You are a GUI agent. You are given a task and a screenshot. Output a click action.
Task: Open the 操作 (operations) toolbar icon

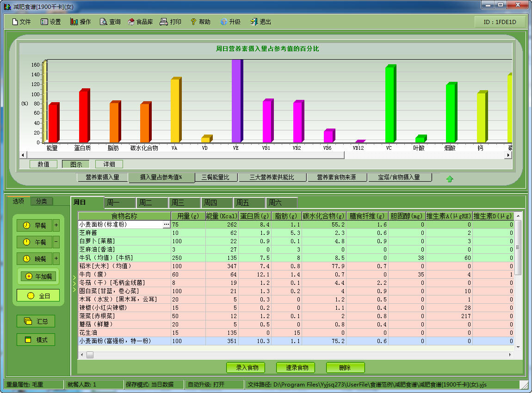point(80,21)
